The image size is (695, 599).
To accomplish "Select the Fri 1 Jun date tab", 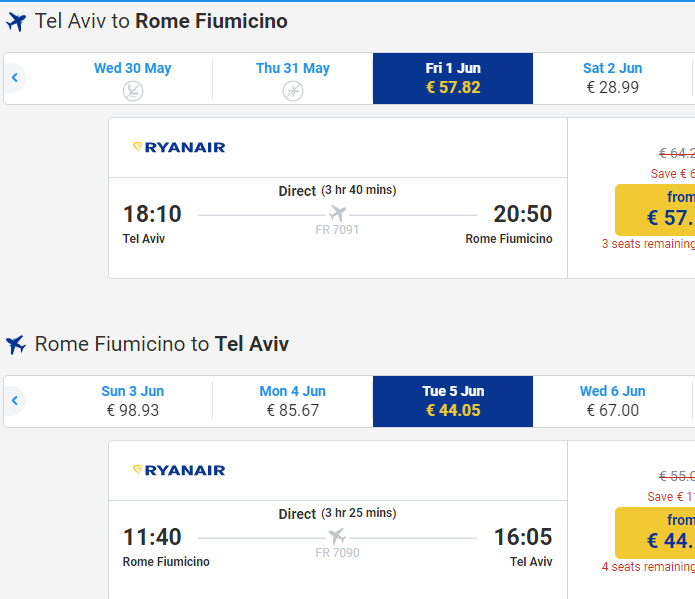I will [x=453, y=78].
